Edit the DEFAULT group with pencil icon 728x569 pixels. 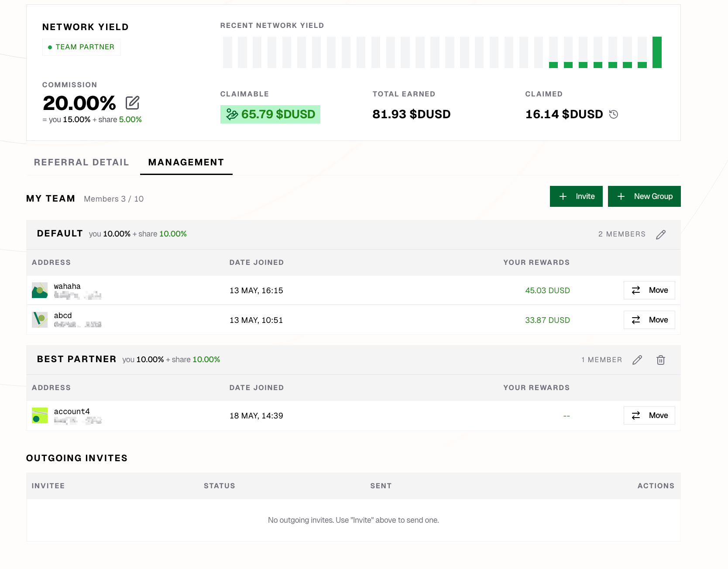(x=661, y=234)
